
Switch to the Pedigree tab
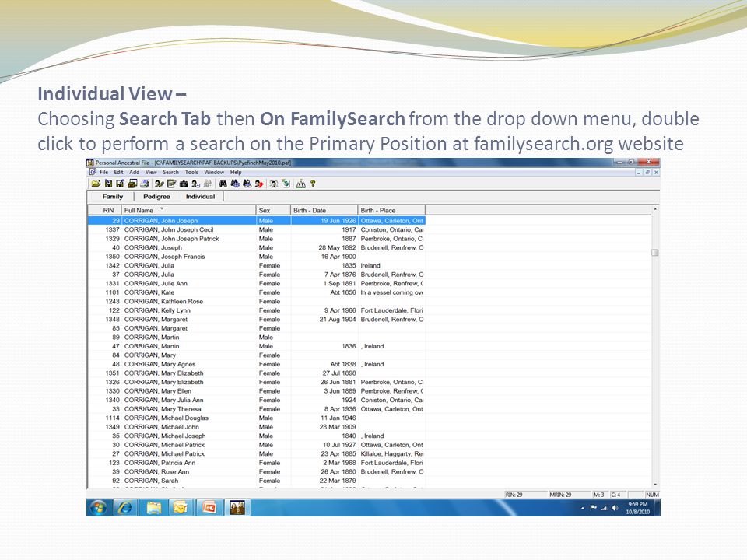pyautogui.click(x=156, y=197)
